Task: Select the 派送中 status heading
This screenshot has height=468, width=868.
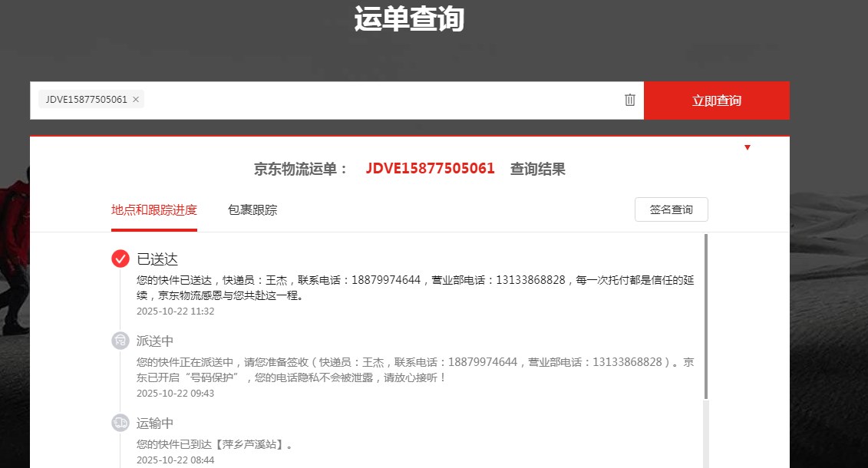Action: point(155,341)
